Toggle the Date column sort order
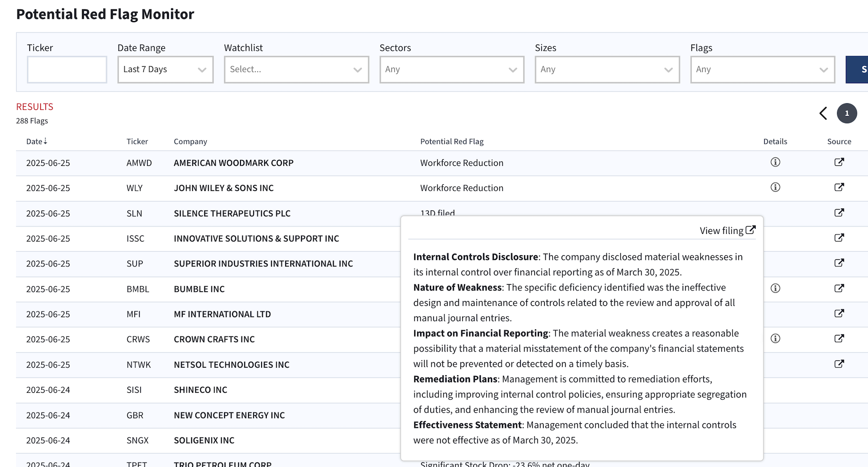 click(x=37, y=141)
